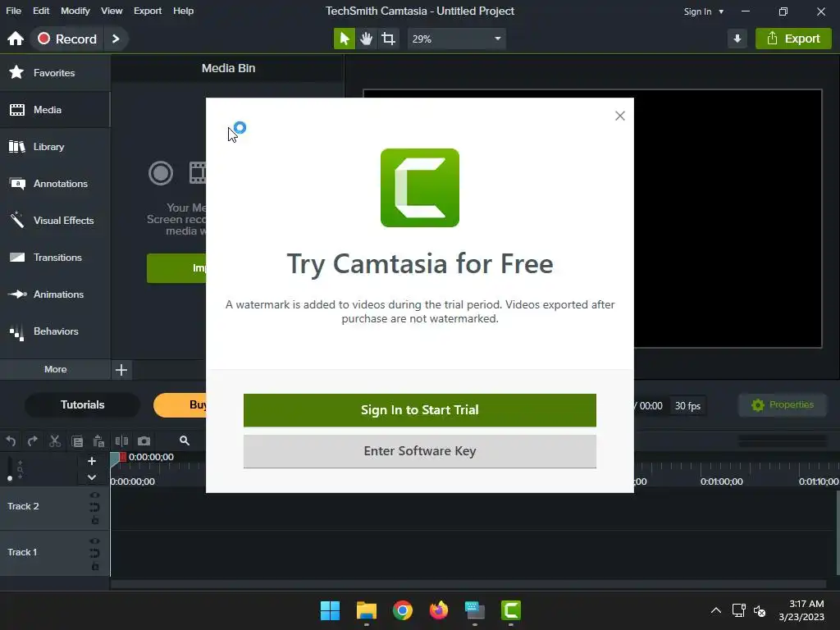The image size is (840, 630).
Task: Click the 30 fps frame rate indicator
Action: coord(687,405)
